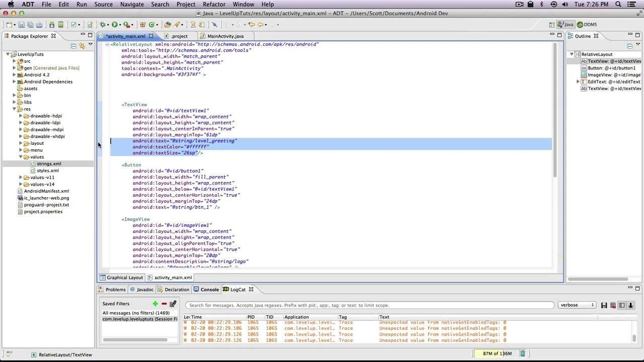Image resolution: width=644 pixels, height=362 pixels.
Task: Click Collapse All icon in Package Explorer
Action: [73, 46]
